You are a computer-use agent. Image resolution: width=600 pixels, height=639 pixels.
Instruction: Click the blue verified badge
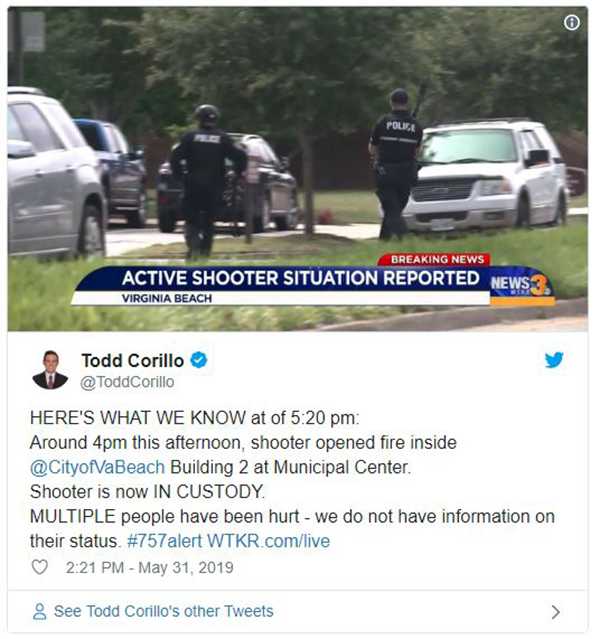[199, 360]
